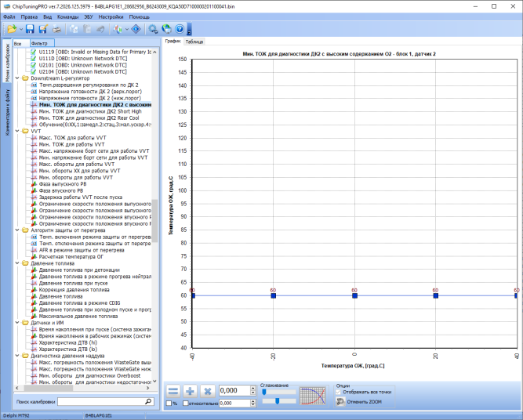Click the large 0,000 value input field
The height and width of the screenshot is (420, 523).
pyautogui.click(x=234, y=390)
